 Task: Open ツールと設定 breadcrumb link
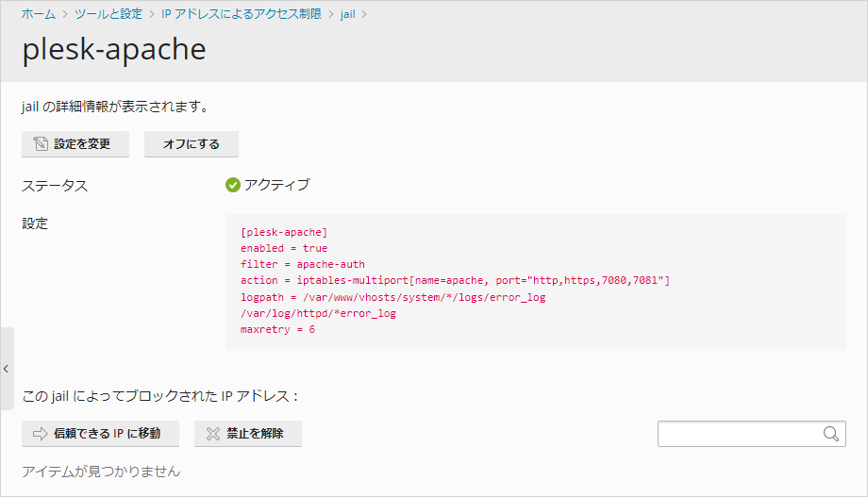point(108,14)
